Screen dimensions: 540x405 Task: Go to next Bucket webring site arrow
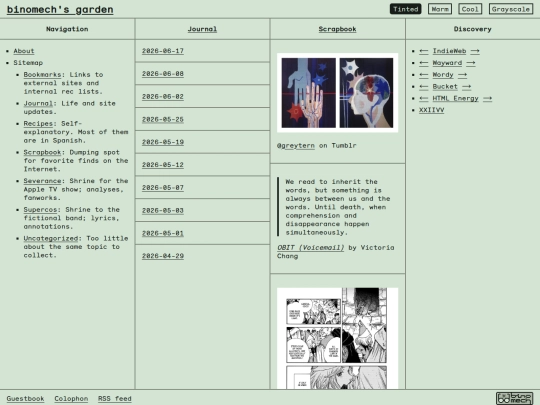pyautogui.click(x=467, y=86)
